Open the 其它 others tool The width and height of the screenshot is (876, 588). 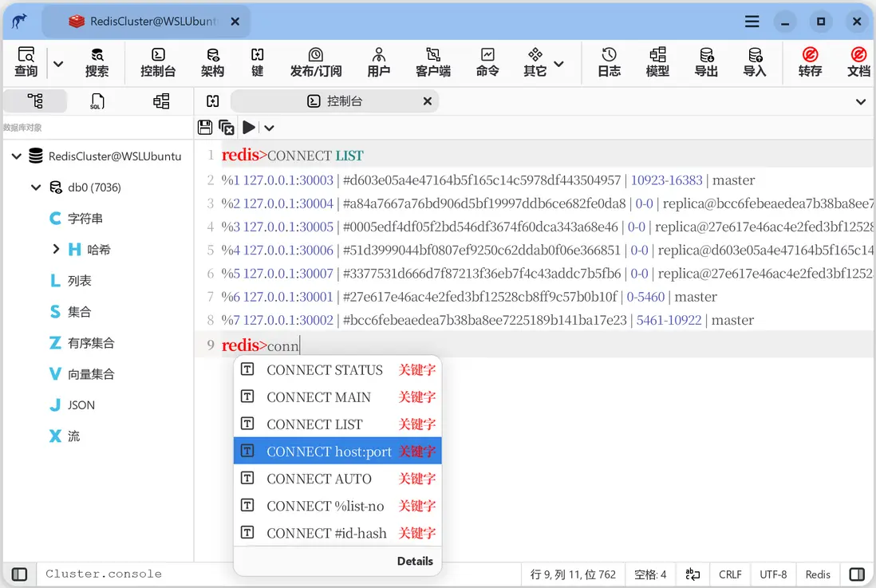pyautogui.click(x=535, y=62)
